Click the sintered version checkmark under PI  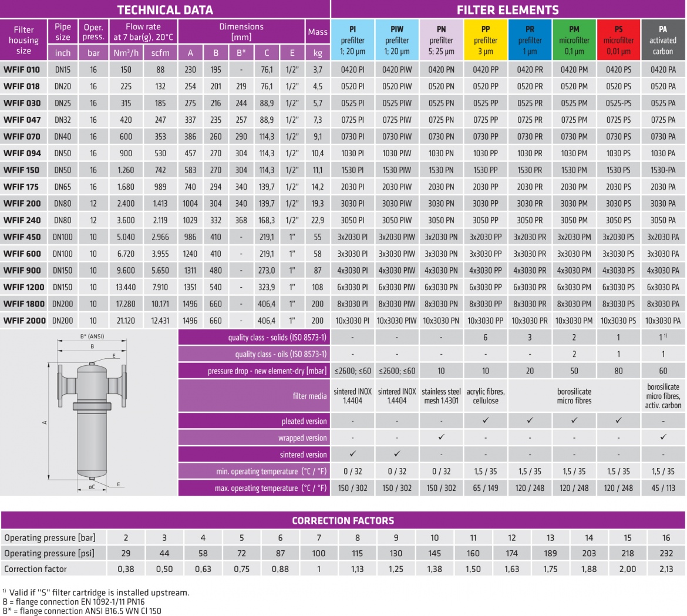353,454
